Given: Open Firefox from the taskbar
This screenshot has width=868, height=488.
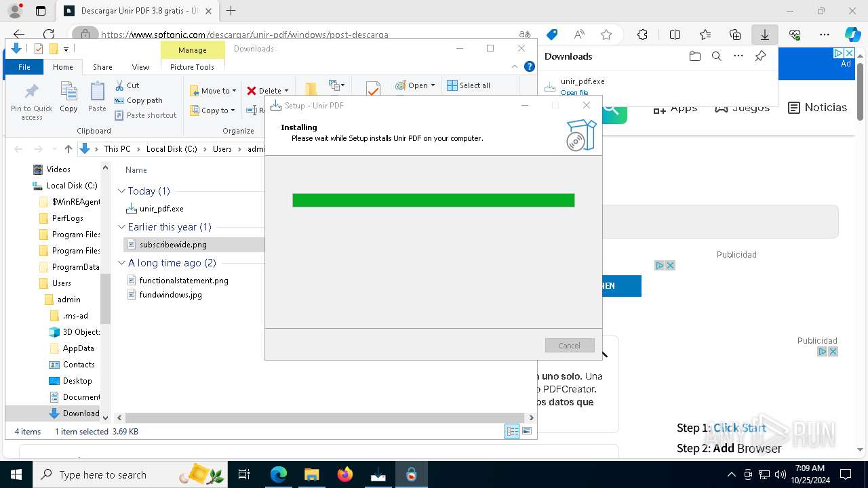Looking at the screenshot, I should tap(345, 474).
